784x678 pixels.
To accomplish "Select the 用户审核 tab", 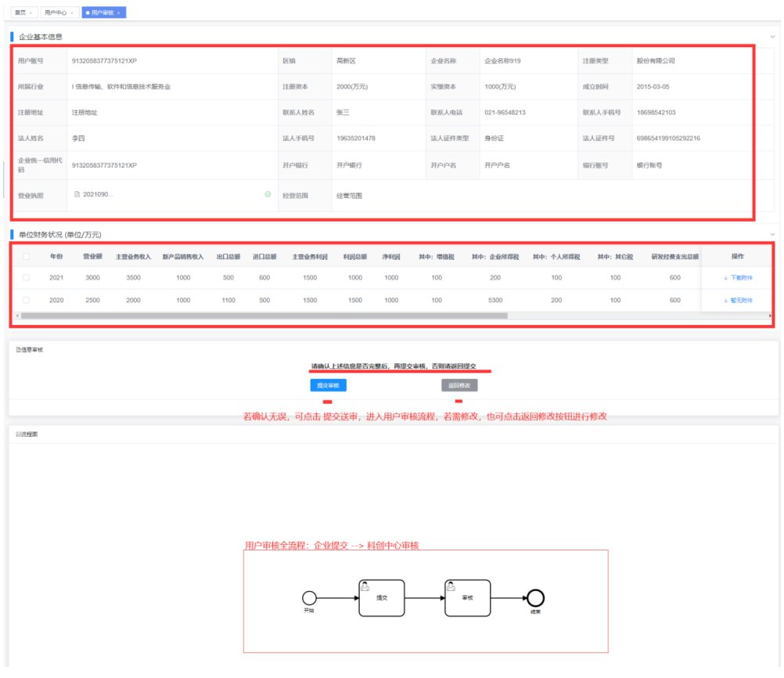I will pyautogui.click(x=102, y=13).
